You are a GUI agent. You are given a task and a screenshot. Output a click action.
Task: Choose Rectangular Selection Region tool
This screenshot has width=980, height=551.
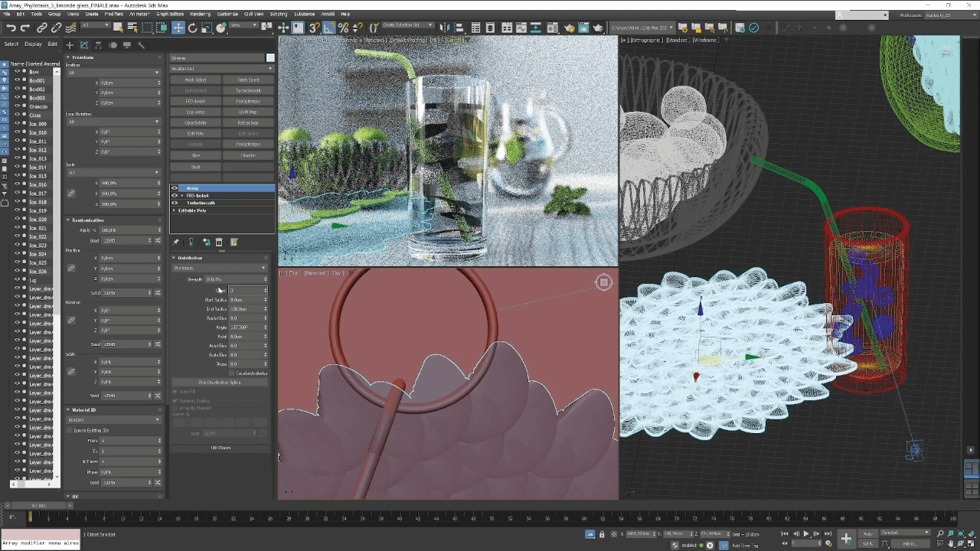(x=147, y=28)
